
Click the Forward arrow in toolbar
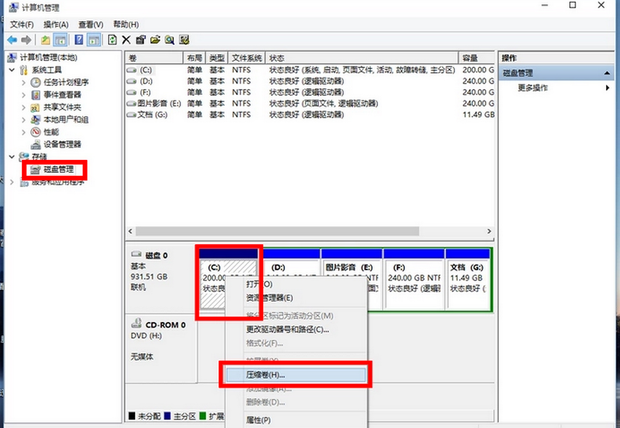pyautogui.click(x=26, y=40)
